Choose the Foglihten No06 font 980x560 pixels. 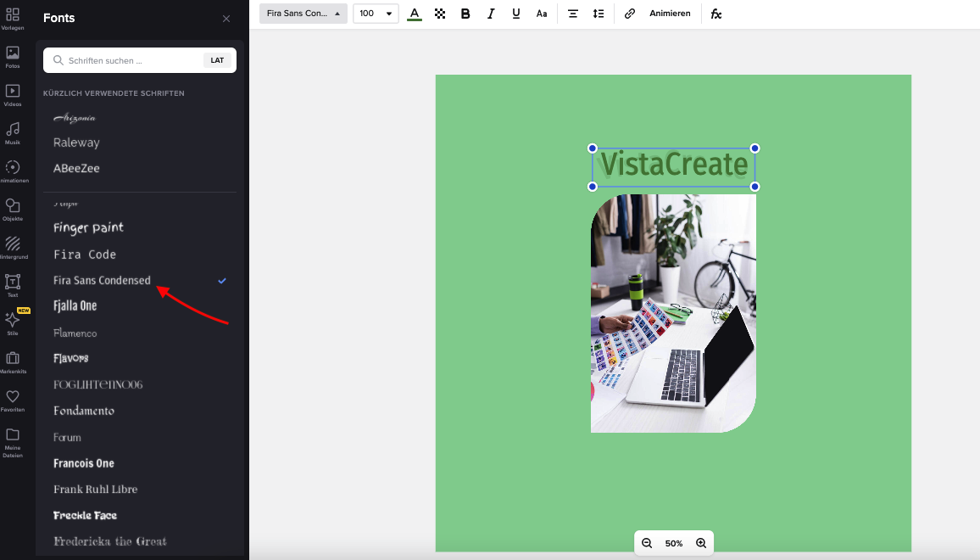tap(97, 385)
